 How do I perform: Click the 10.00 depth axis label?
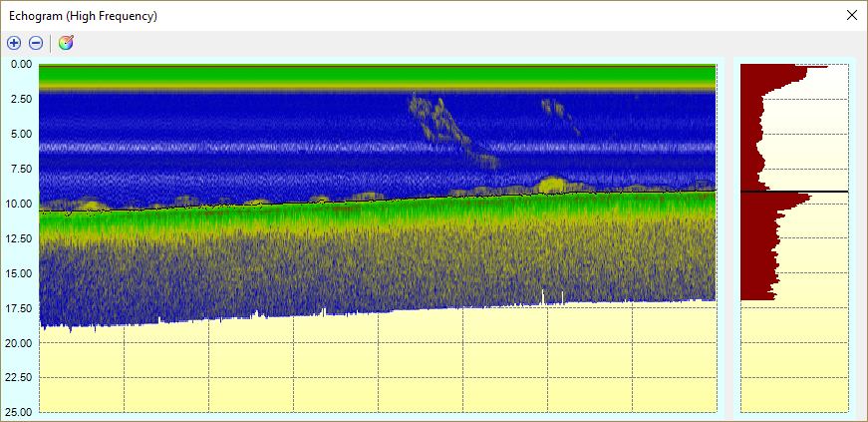pyautogui.click(x=20, y=204)
